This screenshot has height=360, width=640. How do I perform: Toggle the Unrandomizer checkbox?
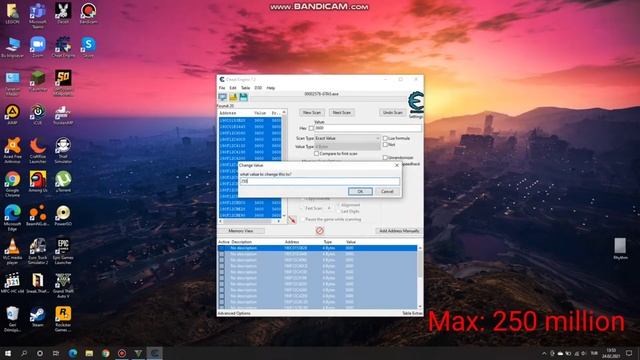(x=385, y=158)
